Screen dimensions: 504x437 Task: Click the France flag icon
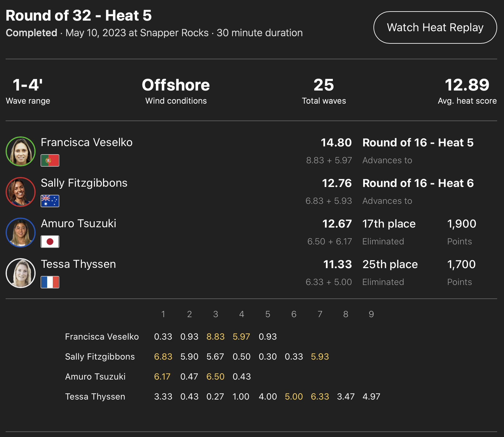(x=50, y=282)
